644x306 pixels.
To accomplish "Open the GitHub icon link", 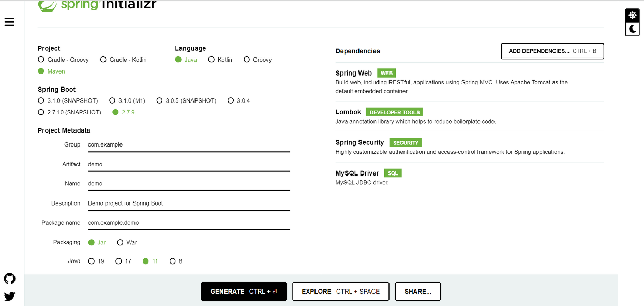I will point(9,279).
